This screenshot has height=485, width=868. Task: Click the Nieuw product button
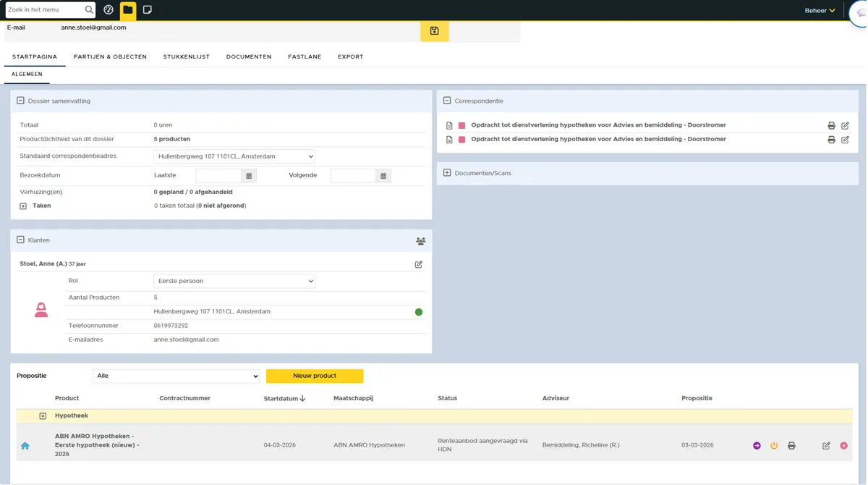coord(315,376)
